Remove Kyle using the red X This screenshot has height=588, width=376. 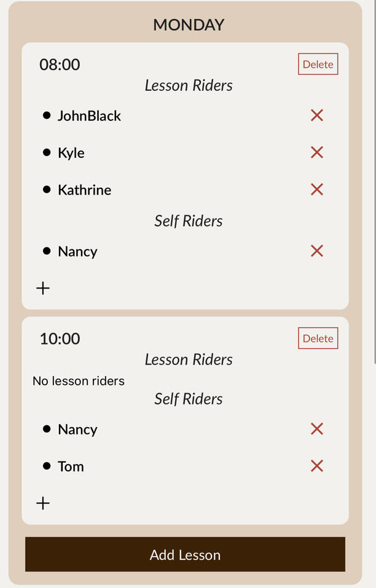[316, 152]
